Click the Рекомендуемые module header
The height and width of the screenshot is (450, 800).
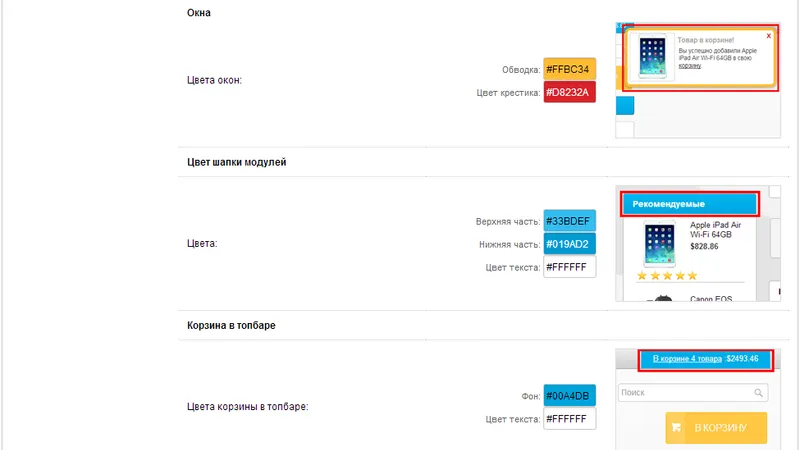click(x=690, y=204)
